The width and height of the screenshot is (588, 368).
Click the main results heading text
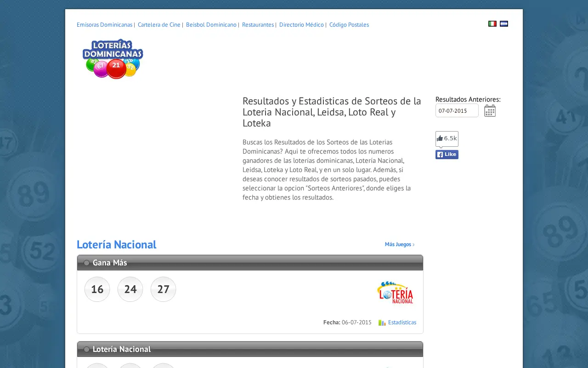click(332, 112)
